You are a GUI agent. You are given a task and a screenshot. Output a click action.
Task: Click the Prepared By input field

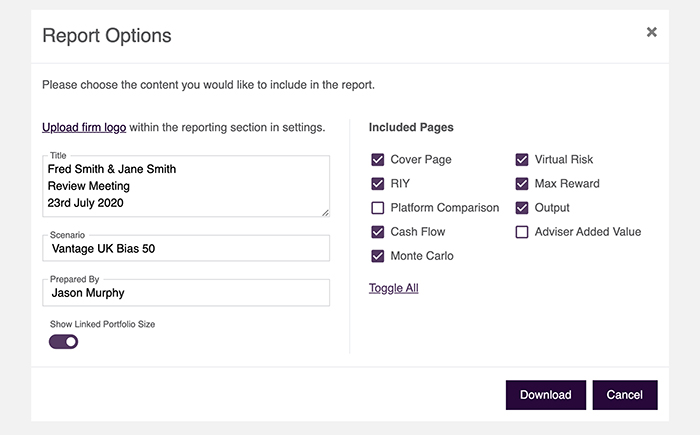(186, 293)
